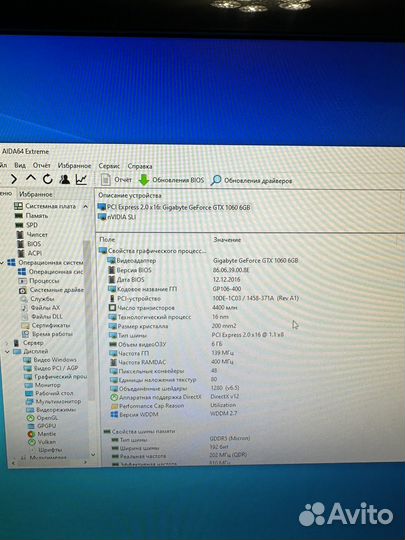The height and width of the screenshot is (540, 405).
Task: Select OpenGL tree item
Action: (42, 418)
